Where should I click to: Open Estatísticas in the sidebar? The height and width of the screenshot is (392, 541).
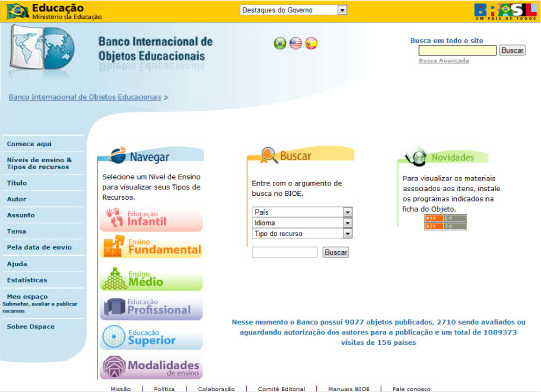[x=27, y=280]
